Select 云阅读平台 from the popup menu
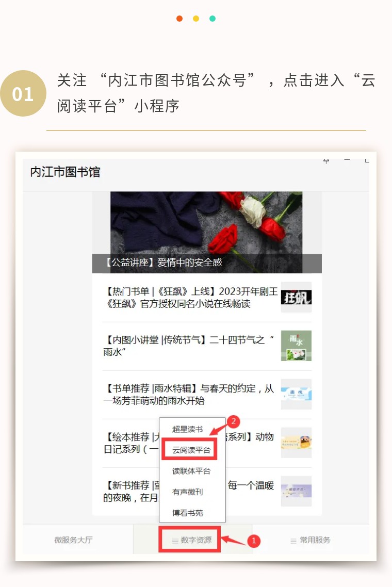392x587 pixels. tap(191, 450)
